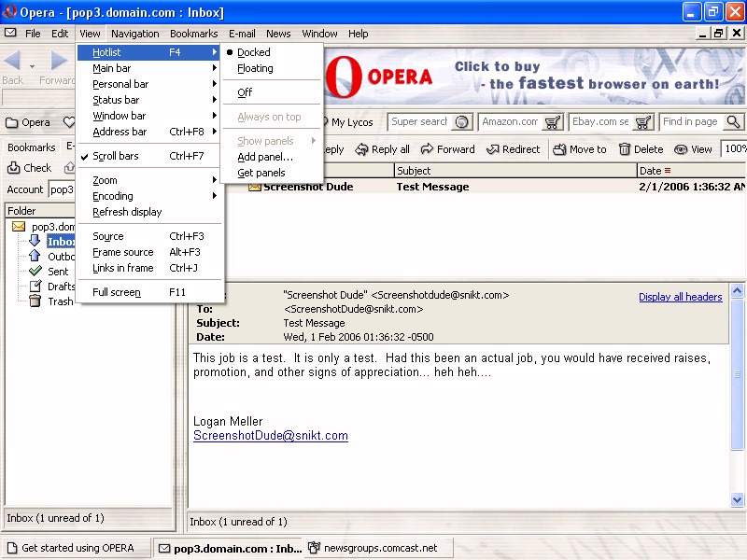The width and height of the screenshot is (747, 560).
Task: Click the Ebay.com shopping cart icon
Action: pos(643,122)
